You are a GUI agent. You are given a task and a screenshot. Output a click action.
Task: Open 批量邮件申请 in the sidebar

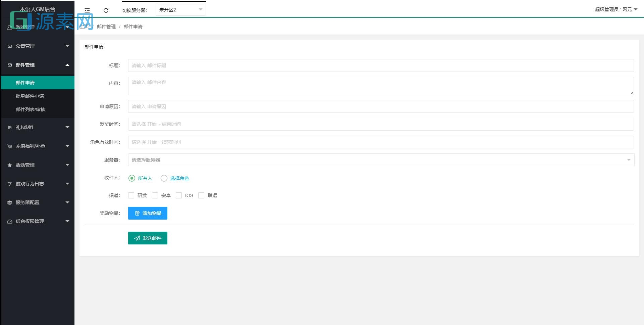pos(30,96)
